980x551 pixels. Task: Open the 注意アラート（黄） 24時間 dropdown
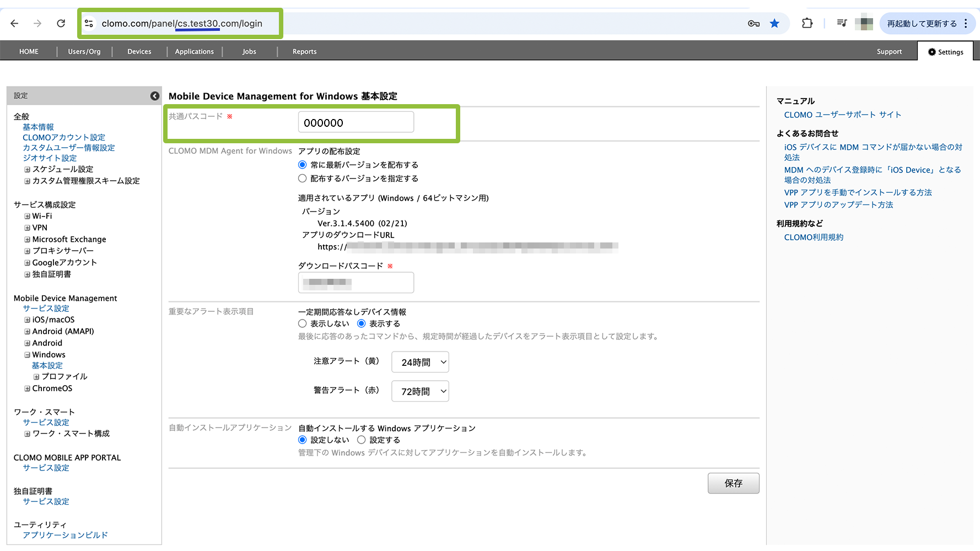(x=420, y=362)
